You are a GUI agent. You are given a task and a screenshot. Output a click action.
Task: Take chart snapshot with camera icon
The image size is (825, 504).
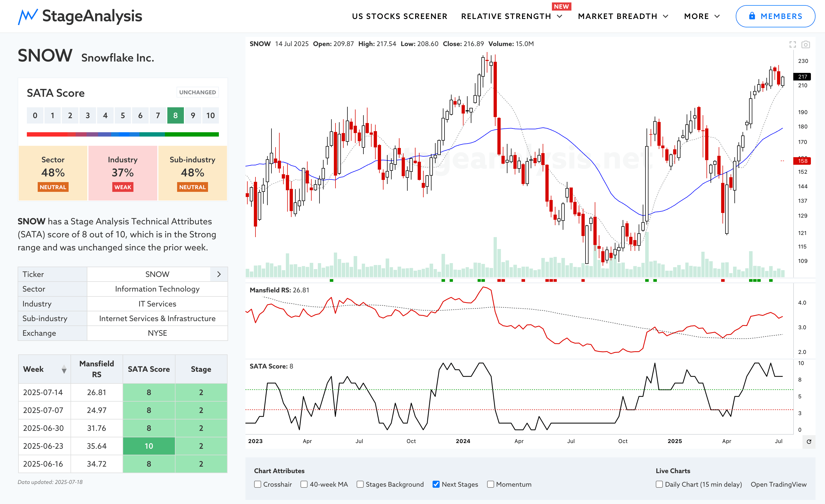pyautogui.click(x=805, y=44)
